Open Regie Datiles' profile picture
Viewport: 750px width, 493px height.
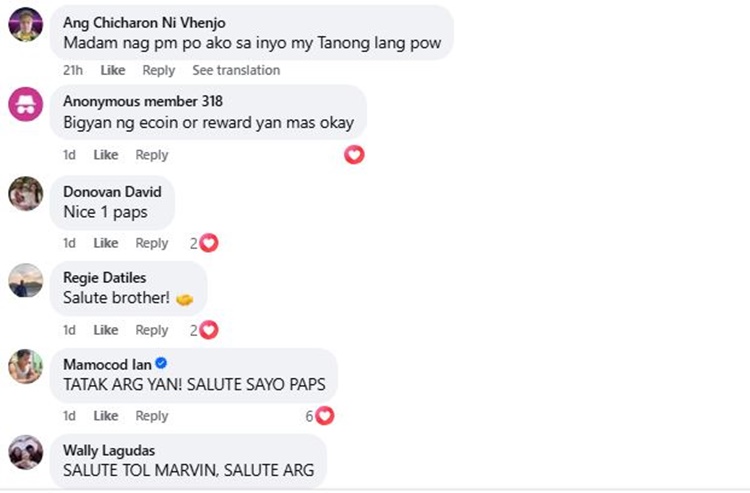tap(26, 280)
